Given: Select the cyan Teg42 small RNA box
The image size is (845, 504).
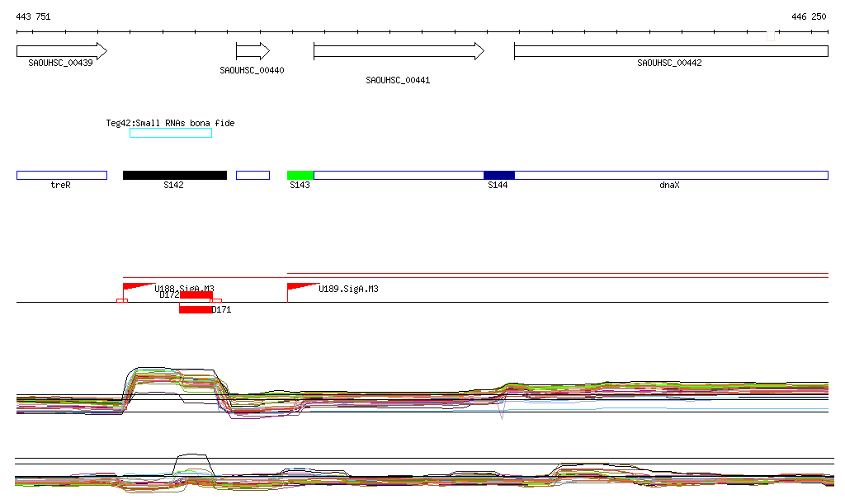Looking at the screenshot, I should click(x=171, y=133).
